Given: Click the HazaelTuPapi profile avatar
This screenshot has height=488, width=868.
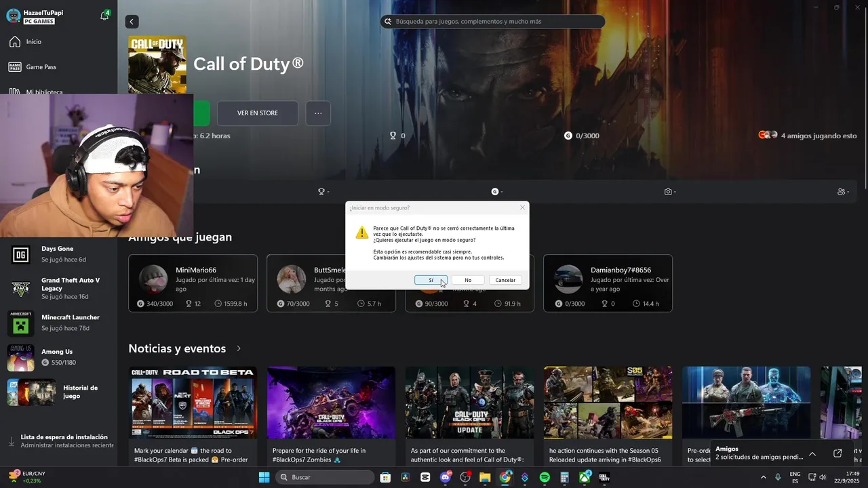Looking at the screenshot, I should tap(14, 16).
